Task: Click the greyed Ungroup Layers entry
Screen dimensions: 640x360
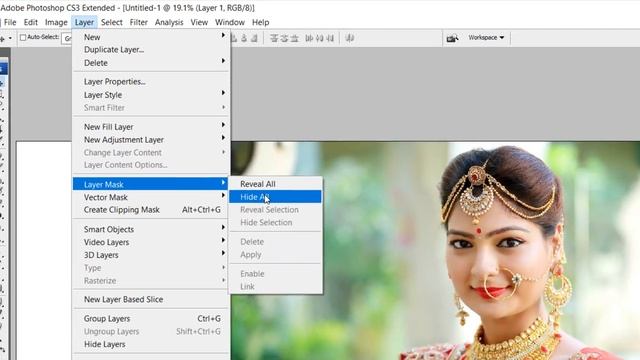Action: pos(151,331)
